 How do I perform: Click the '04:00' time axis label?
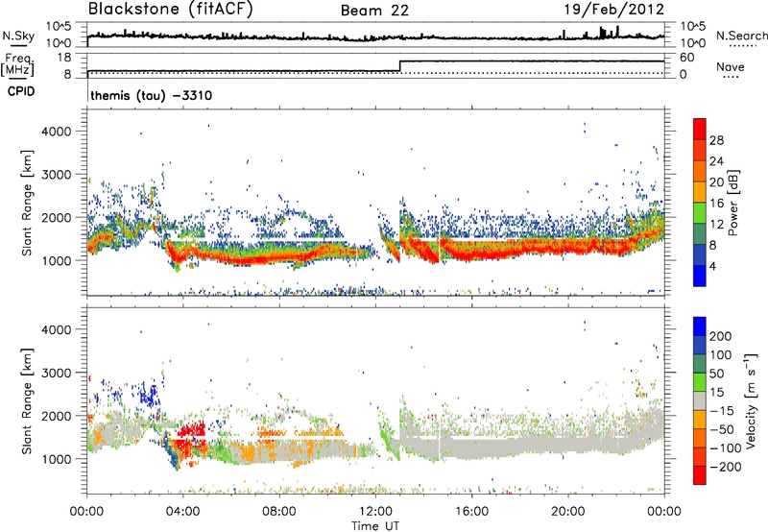(183, 512)
